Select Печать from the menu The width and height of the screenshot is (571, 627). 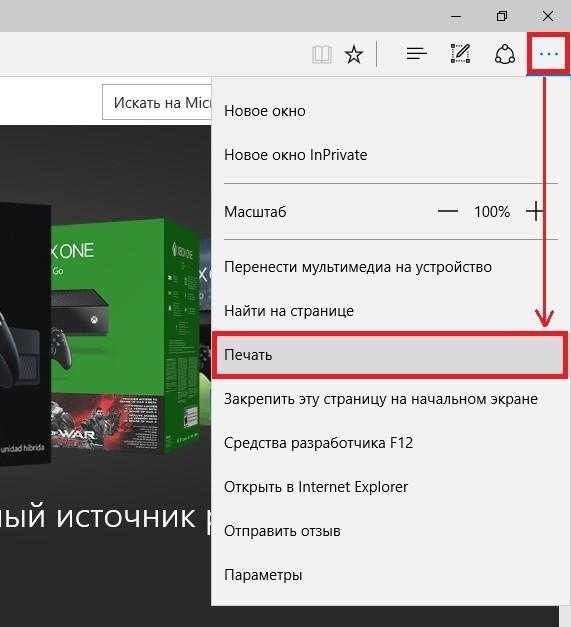point(389,355)
